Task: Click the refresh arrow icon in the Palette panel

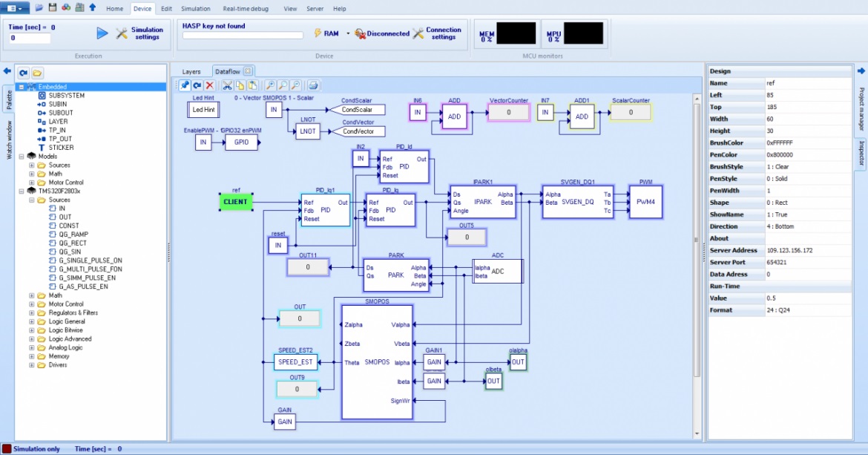Action: [23, 73]
